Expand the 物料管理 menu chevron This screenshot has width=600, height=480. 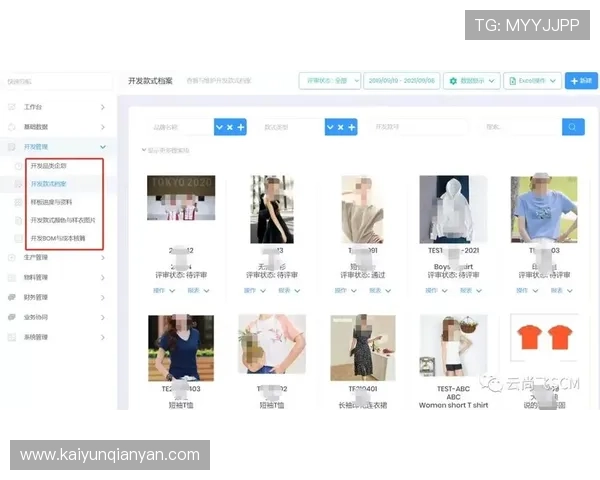[103, 277]
